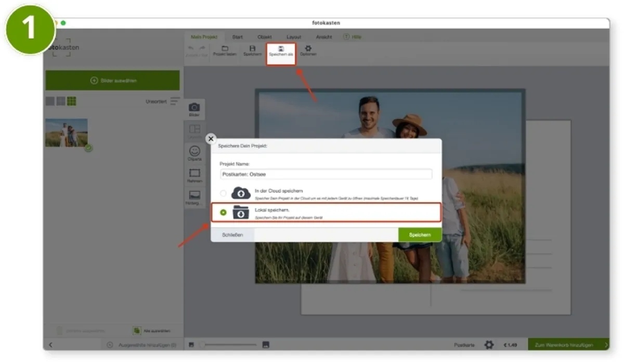Screen dimensions: 624x364
Task: Click the Hilfe question mark icon
Action: tap(346, 37)
